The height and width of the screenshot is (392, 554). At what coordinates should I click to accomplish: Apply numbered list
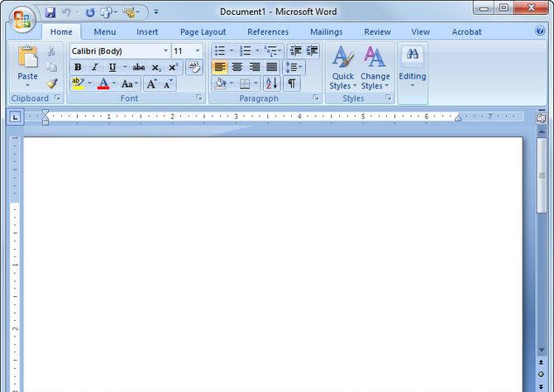(246, 51)
